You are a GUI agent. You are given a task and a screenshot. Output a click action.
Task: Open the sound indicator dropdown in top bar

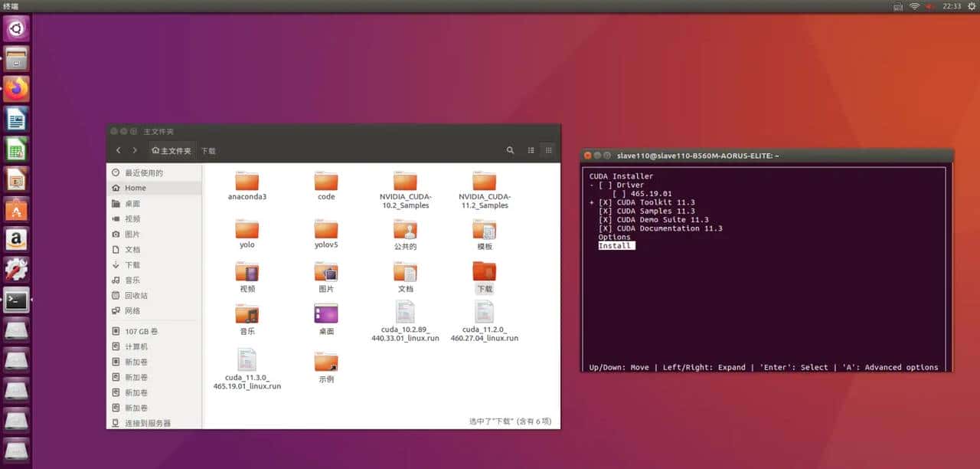(x=927, y=6)
